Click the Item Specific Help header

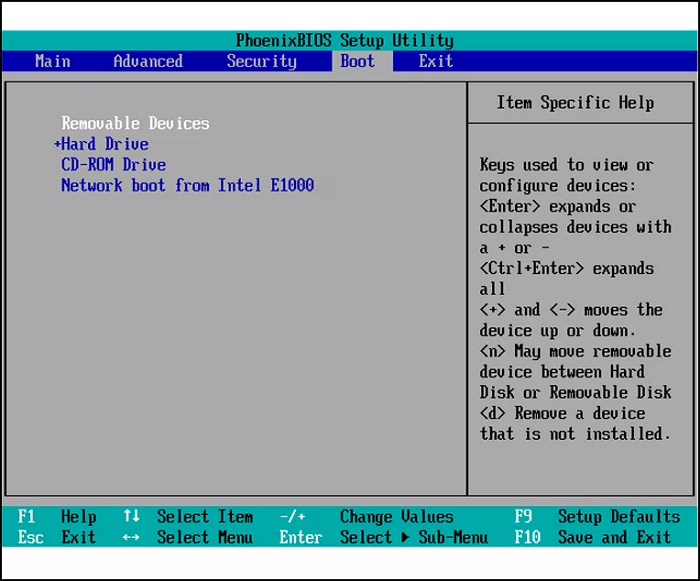coord(575,102)
